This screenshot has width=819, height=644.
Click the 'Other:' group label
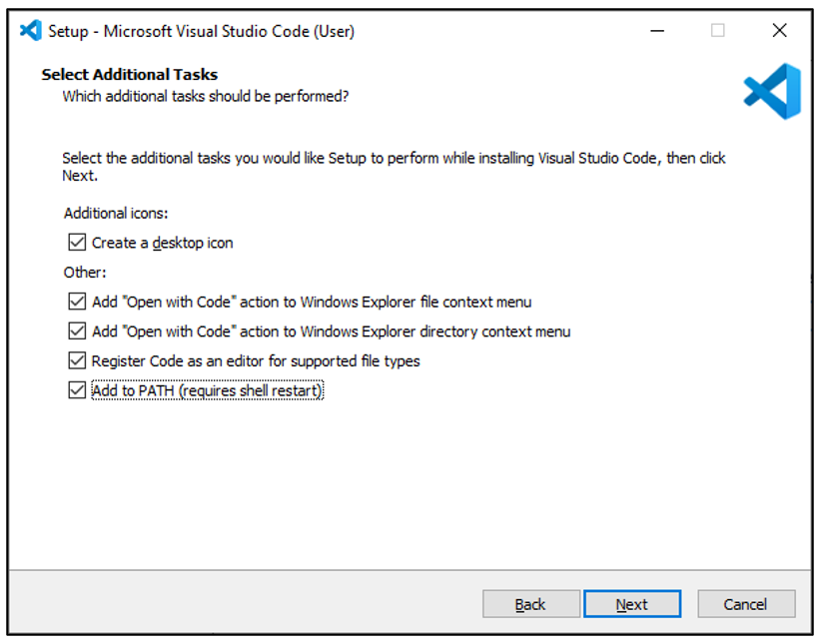(x=85, y=273)
